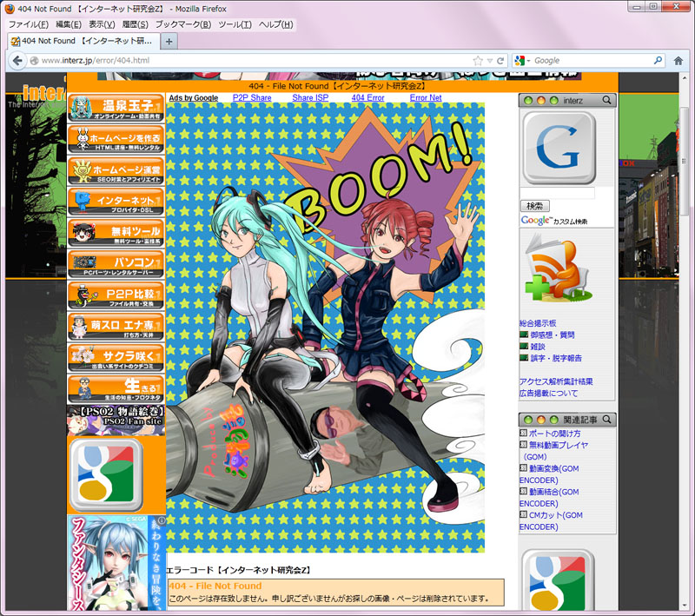Click the address bar URL field

point(255,61)
